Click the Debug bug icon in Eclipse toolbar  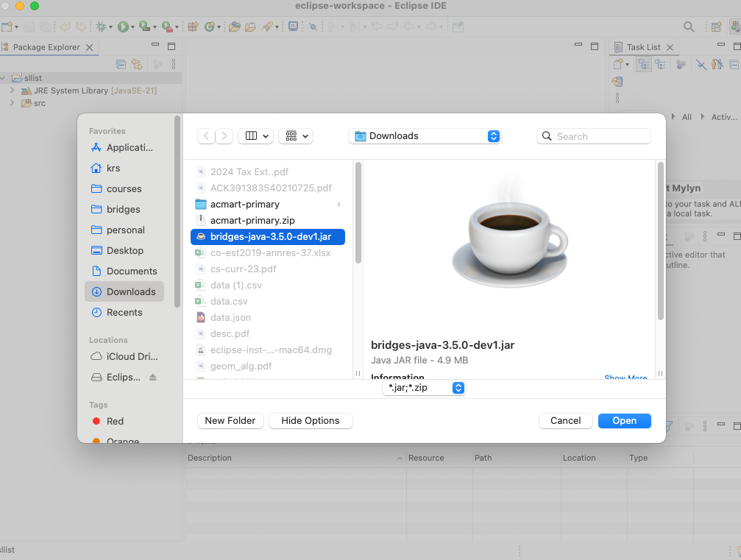101,27
